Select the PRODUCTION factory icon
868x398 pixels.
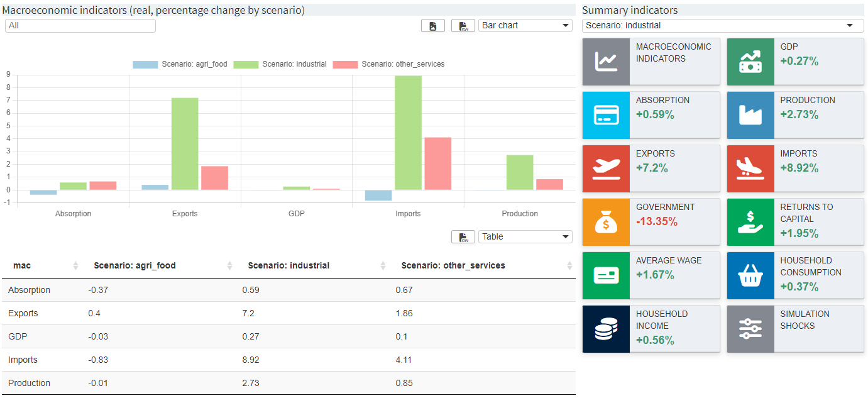click(750, 114)
